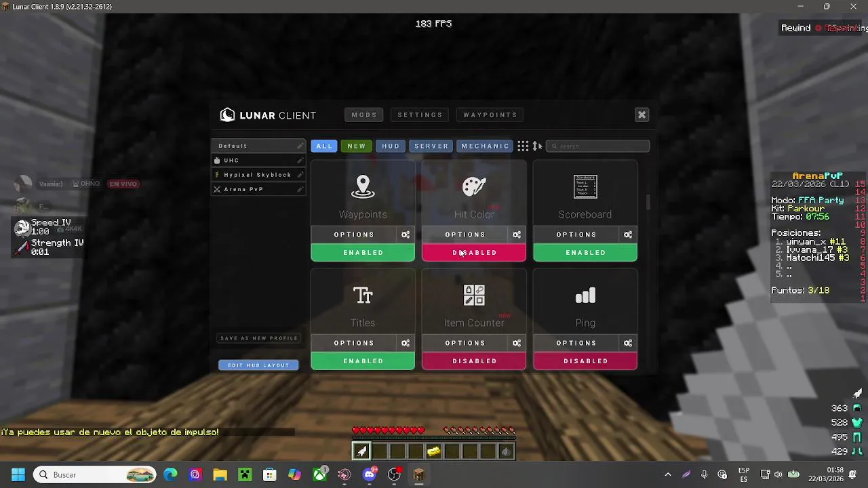This screenshot has width=868, height=488.
Task: Open Minecraft creeper icon in taskbar
Action: coord(245,474)
